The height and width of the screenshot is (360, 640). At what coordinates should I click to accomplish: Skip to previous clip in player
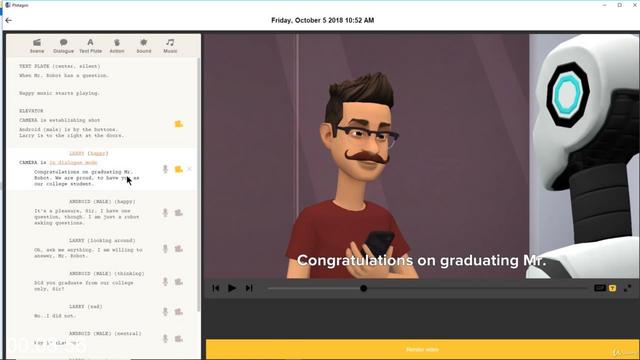coord(216,288)
